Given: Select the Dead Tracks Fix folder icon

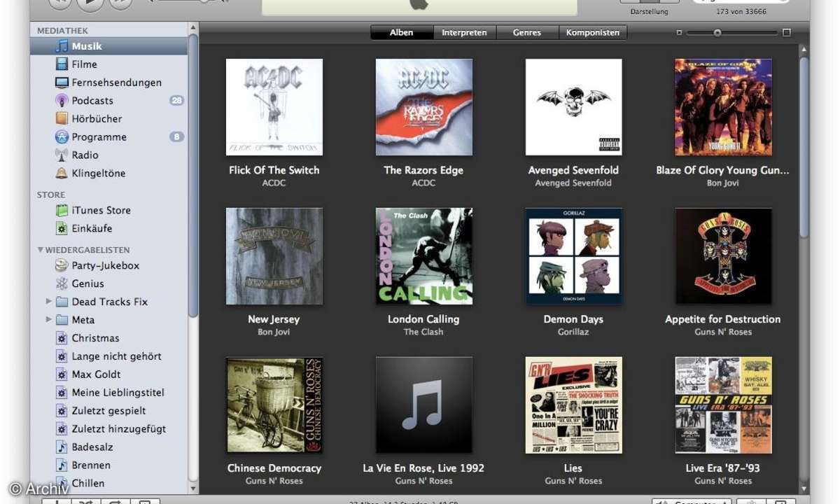Looking at the screenshot, I should [x=62, y=302].
